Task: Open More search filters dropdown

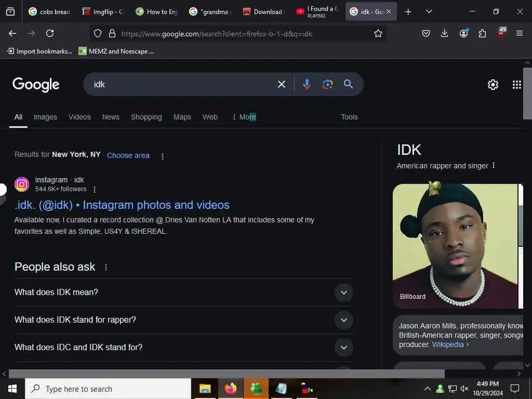Action: [x=244, y=117]
